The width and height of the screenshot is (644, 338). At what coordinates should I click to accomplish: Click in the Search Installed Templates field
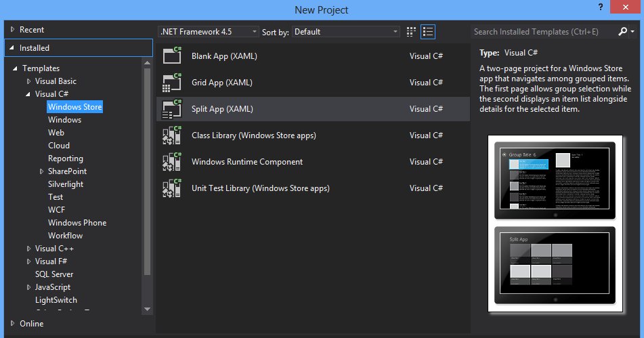click(544, 32)
